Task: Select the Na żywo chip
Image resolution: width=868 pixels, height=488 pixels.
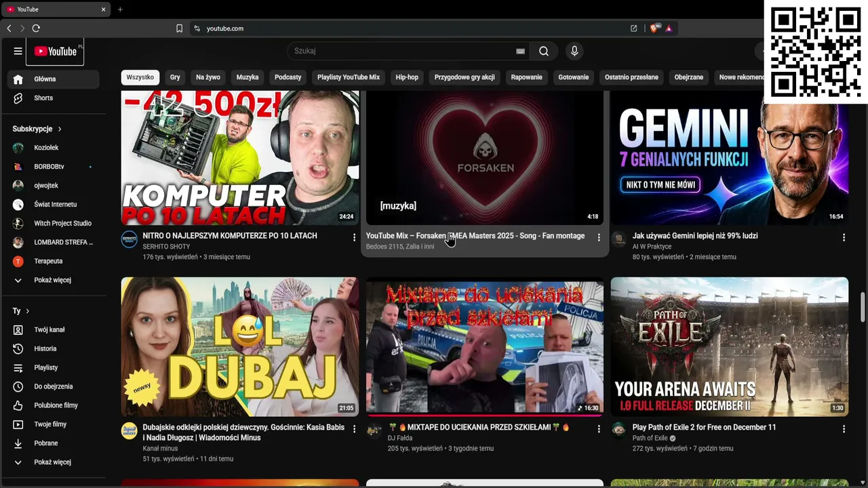Action: click(x=208, y=77)
